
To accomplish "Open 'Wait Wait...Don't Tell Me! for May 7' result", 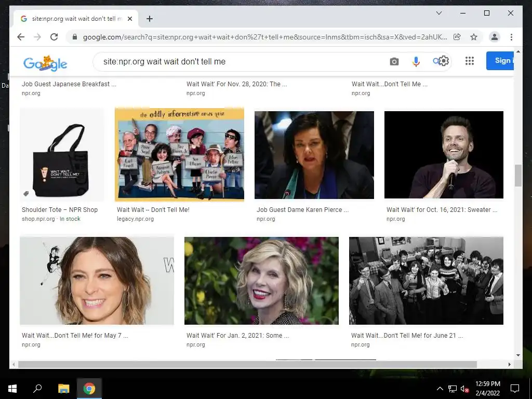I will pos(75,336).
